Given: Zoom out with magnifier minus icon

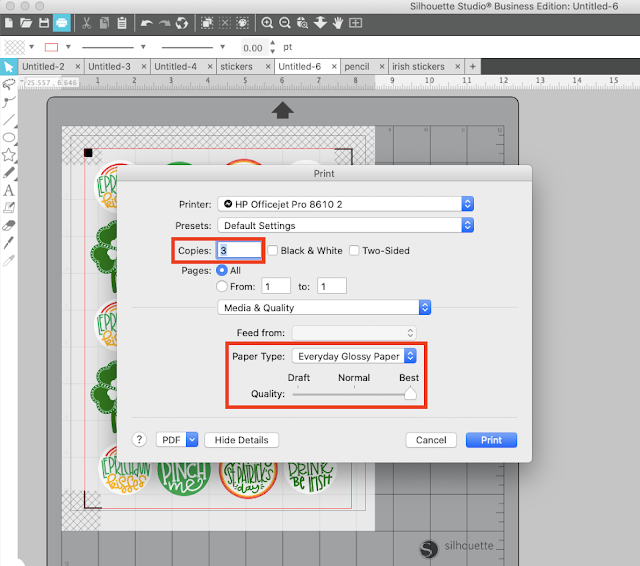Looking at the screenshot, I should pos(285,23).
